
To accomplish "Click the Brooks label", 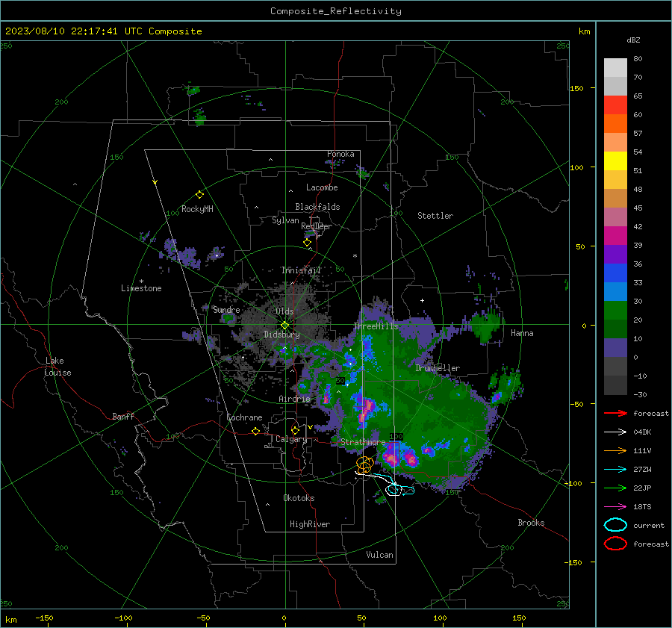I will (x=531, y=523).
